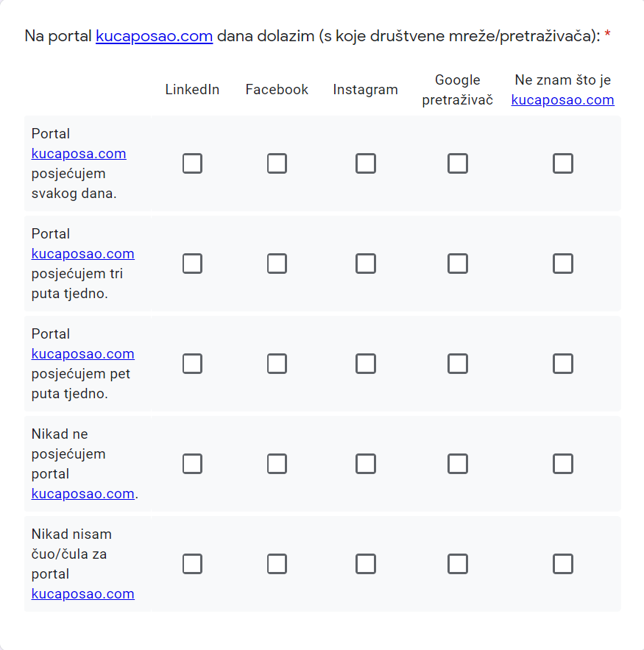
Task: Check LinkedIn for never heard of portal row
Action: [x=192, y=564]
